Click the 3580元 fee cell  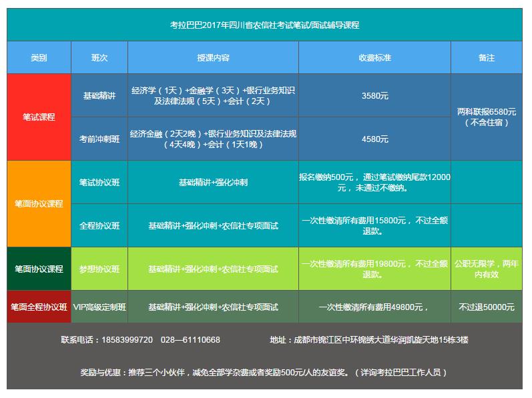375,95
